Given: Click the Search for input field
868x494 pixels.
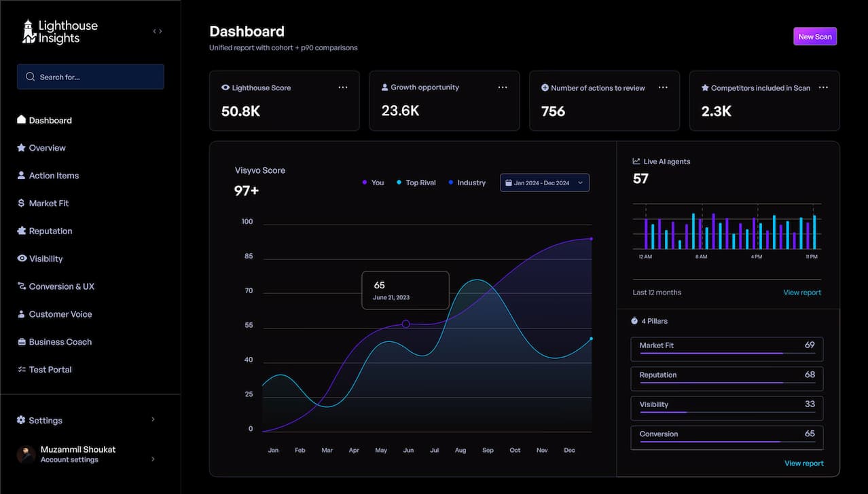Looking at the screenshot, I should [x=90, y=77].
